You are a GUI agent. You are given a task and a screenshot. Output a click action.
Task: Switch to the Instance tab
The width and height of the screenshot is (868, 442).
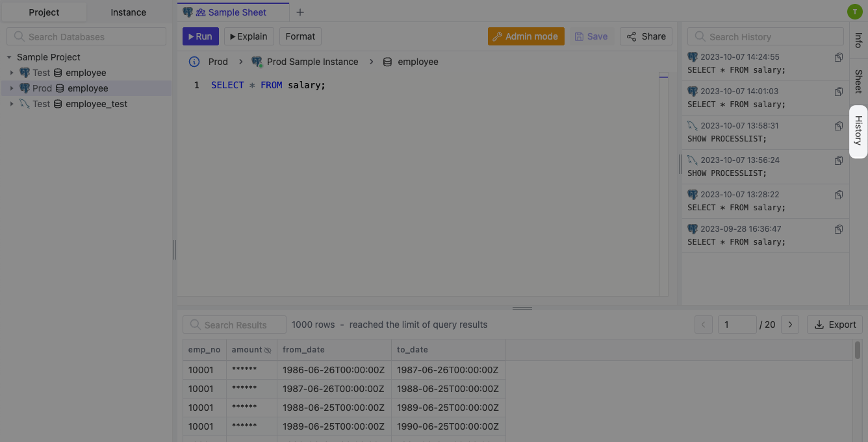[129, 12]
